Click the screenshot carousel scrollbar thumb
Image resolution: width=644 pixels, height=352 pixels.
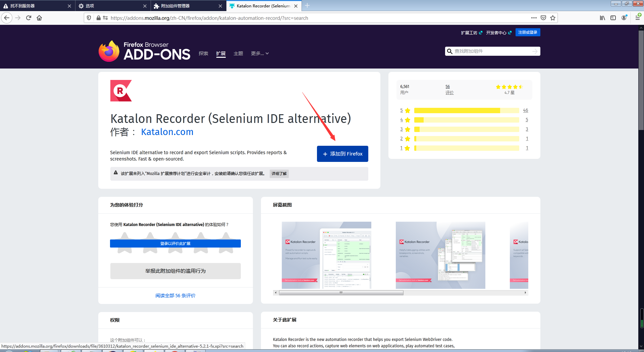click(x=341, y=293)
